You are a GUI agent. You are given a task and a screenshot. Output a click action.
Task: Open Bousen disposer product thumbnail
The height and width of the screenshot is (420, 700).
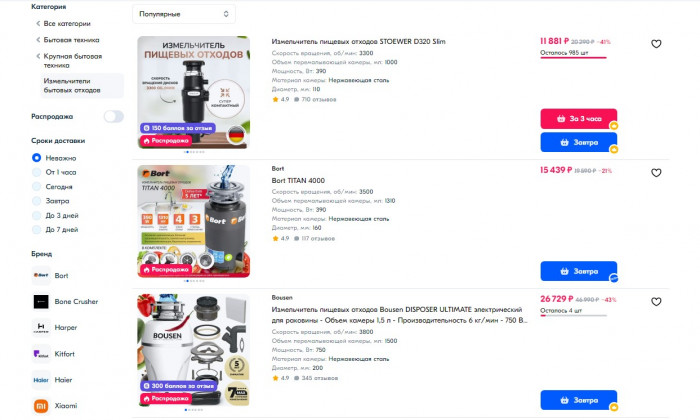(193, 350)
